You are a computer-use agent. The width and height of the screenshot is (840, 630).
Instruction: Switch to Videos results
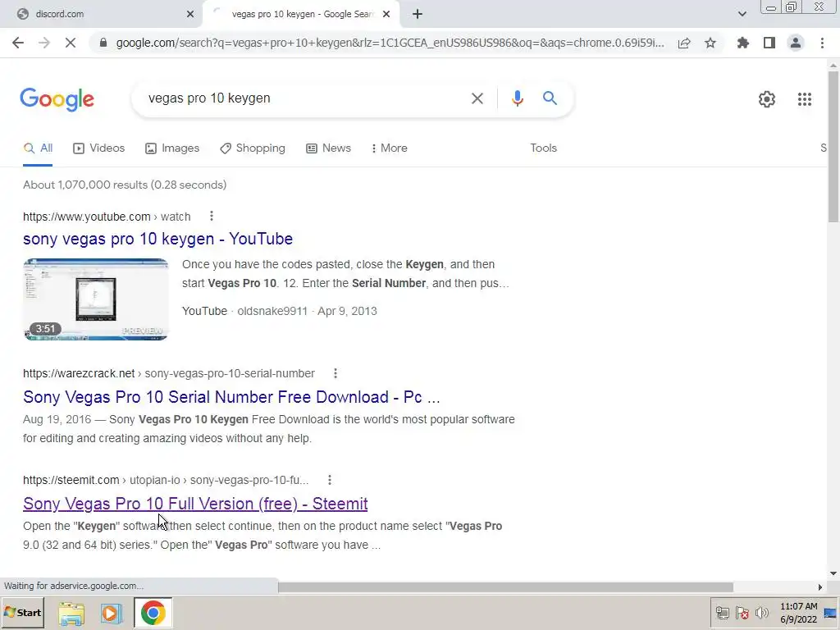[99, 148]
